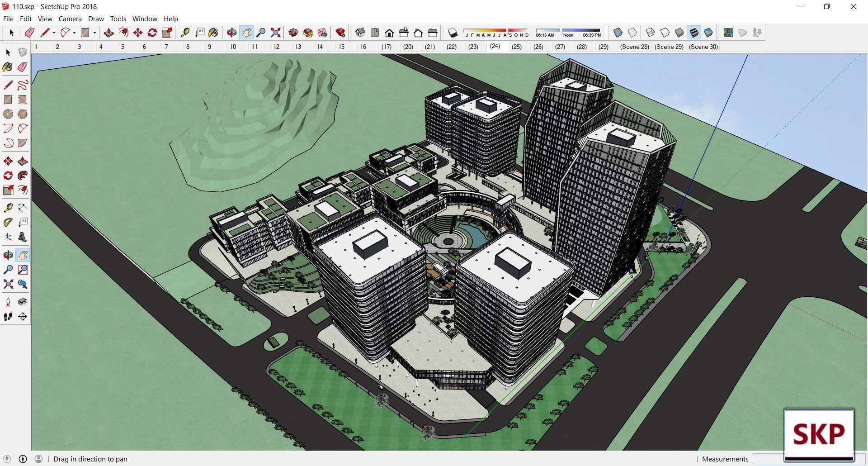Expand the Shapes tool dropdown arrow
Image resolution: width=868 pixels, height=466 pixels.
point(94,33)
